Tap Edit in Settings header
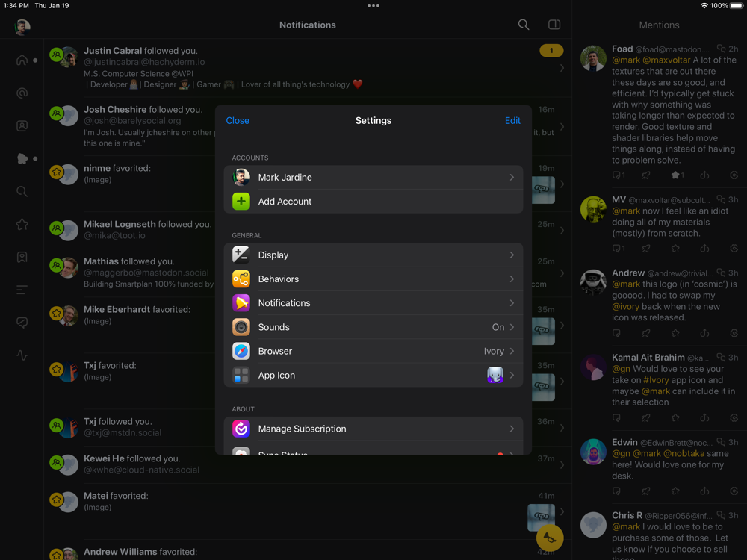 point(512,121)
